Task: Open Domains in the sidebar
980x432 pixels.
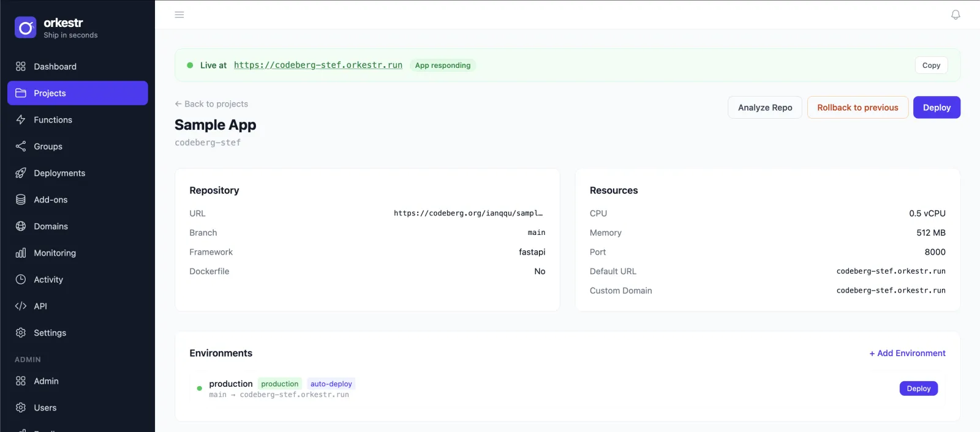Action: 78,226
